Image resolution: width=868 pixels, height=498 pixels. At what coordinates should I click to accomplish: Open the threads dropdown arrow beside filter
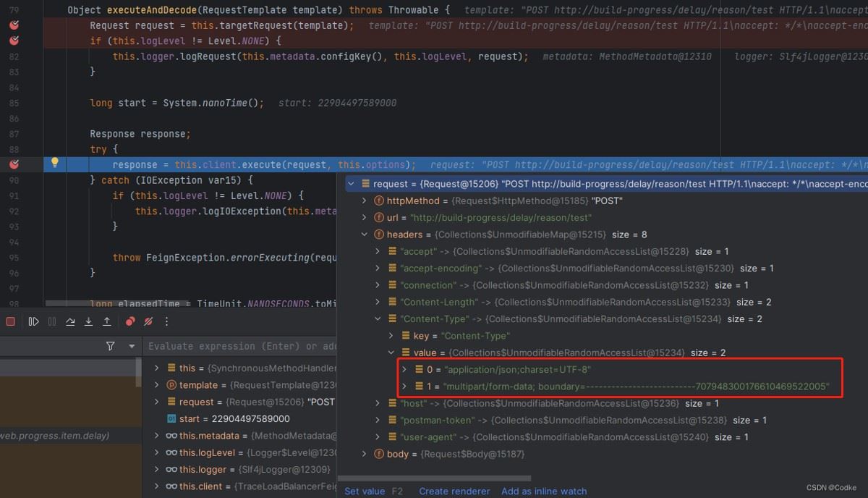point(132,347)
